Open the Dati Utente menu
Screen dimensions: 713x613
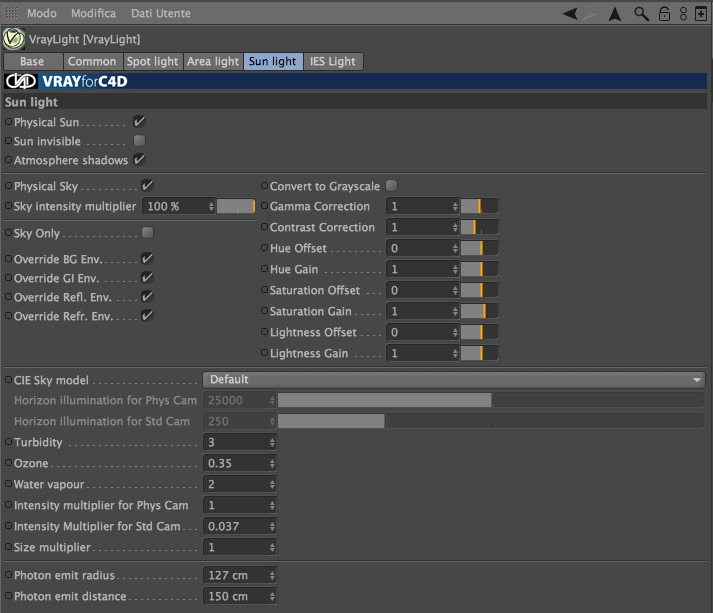tap(161, 14)
